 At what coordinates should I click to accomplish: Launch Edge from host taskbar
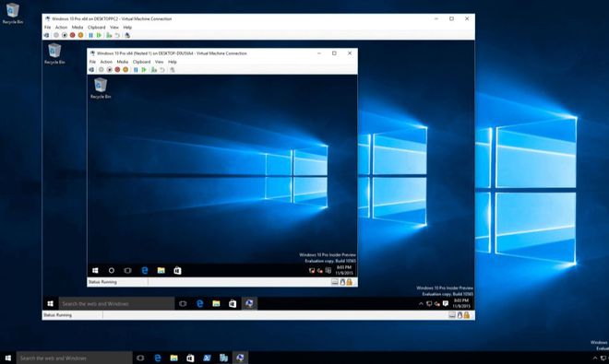157,358
